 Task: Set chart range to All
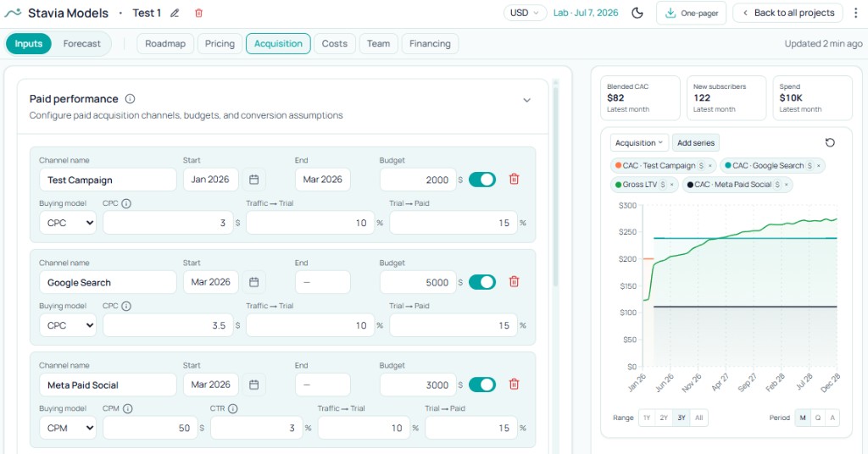(699, 418)
